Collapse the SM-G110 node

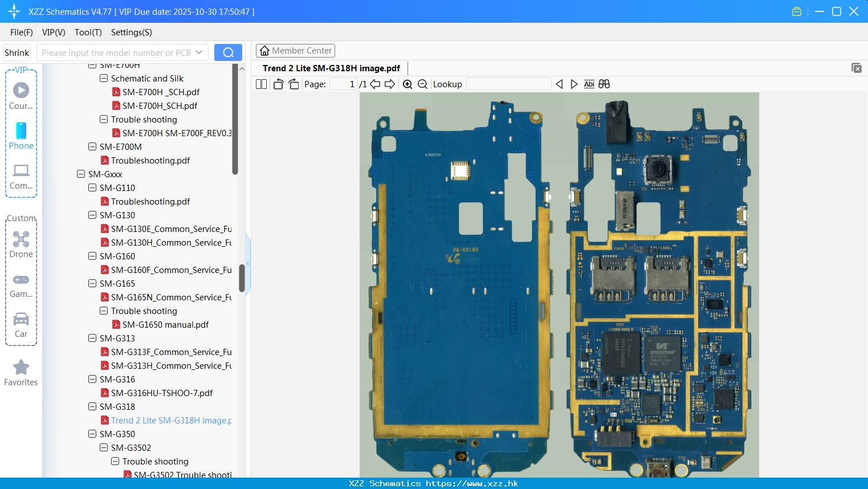[x=92, y=188]
